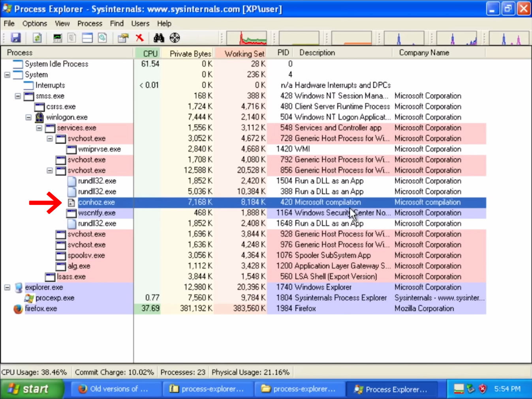Viewport: 532px width, 399px height.
Task: Open the Find menu
Action: (x=117, y=24)
